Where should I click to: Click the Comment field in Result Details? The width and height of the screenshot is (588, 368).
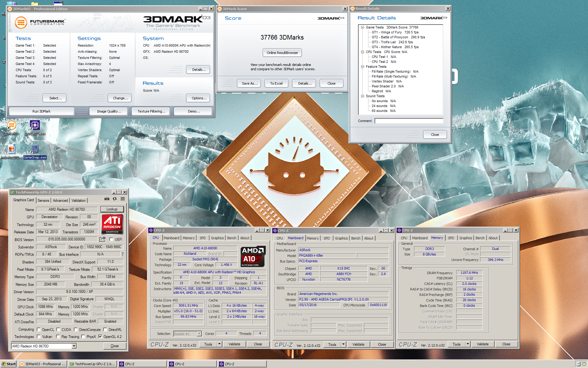pyautogui.click(x=409, y=121)
